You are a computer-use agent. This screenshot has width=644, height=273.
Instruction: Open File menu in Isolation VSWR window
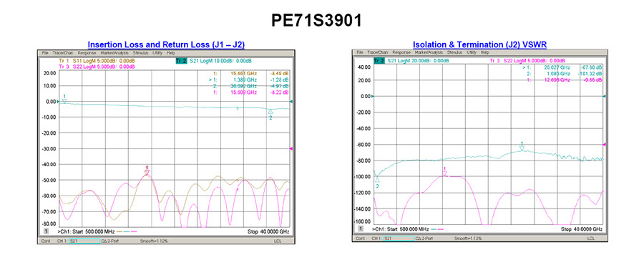tap(360, 52)
